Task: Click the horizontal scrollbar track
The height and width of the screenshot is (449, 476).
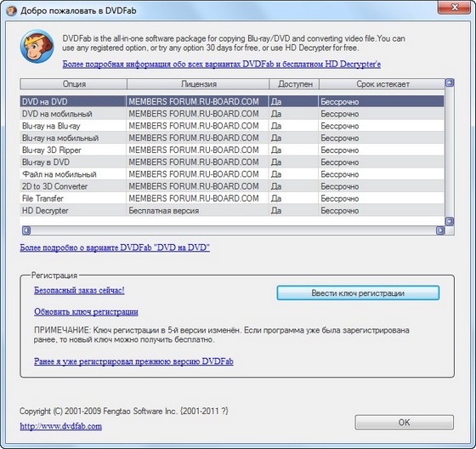Action: (x=233, y=230)
